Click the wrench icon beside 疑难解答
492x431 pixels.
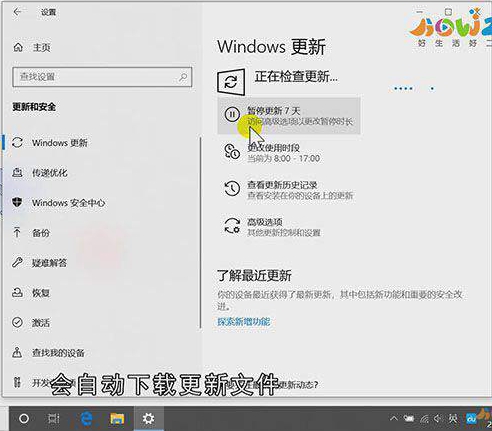pyautogui.click(x=17, y=262)
